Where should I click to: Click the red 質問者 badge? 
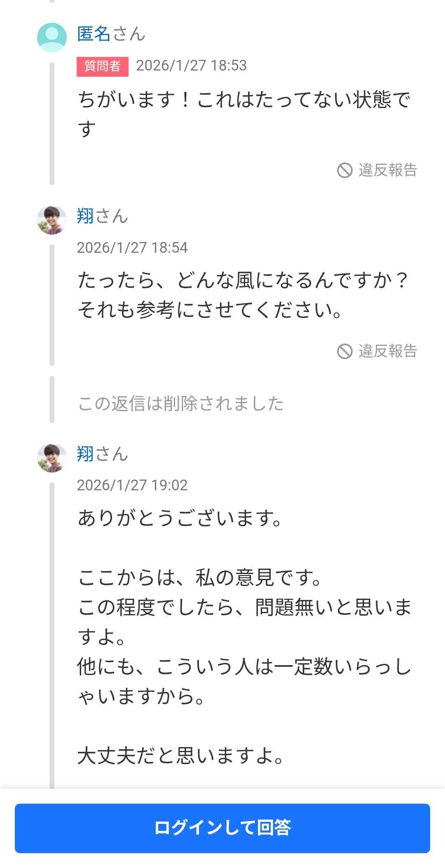[102, 66]
